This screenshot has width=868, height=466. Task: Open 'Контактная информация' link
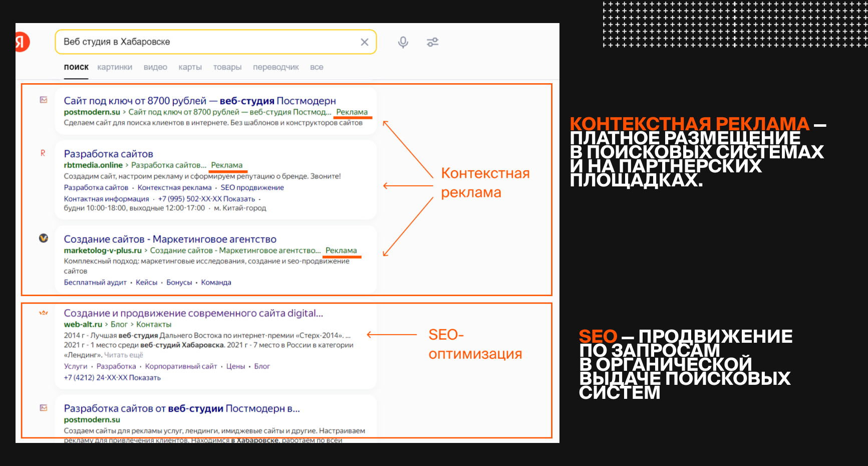[107, 199]
